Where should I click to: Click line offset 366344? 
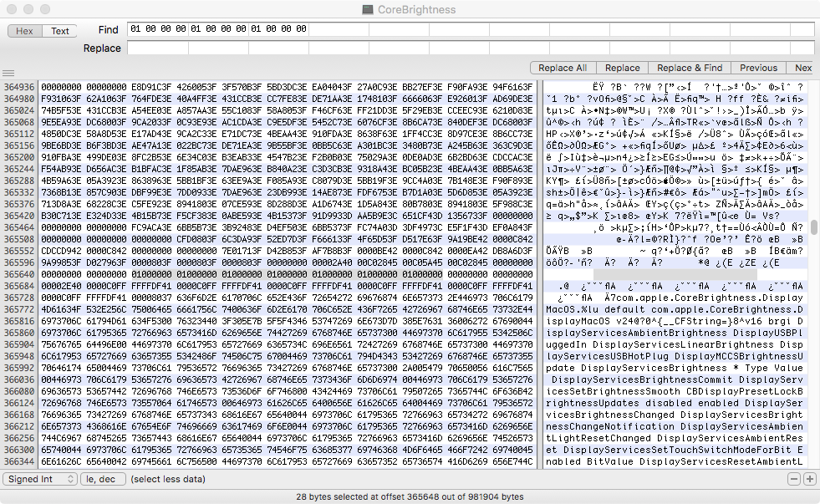pyautogui.click(x=19, y=461)
